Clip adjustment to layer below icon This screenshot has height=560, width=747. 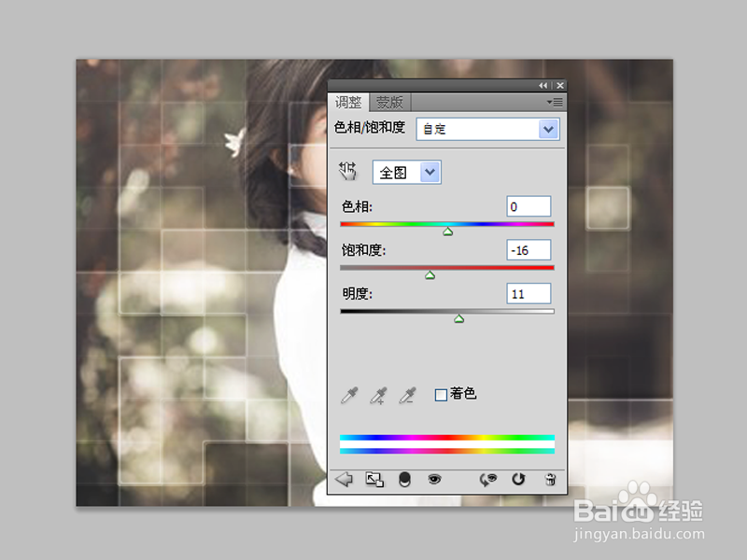404,480
